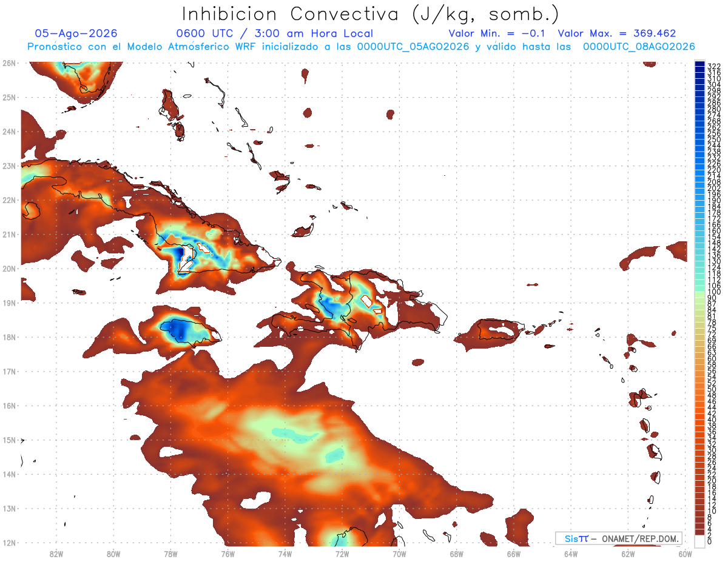Click the '14N' latitude label

coord(8,474)
